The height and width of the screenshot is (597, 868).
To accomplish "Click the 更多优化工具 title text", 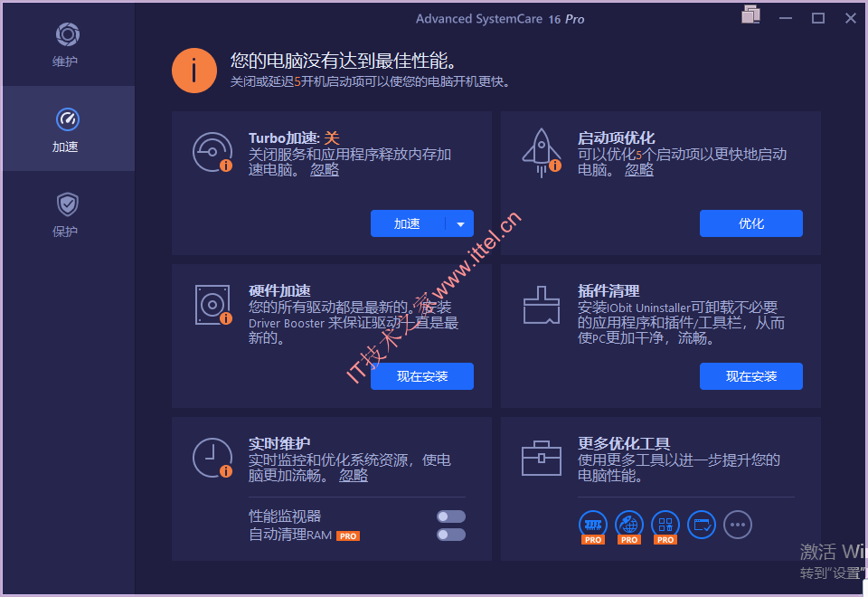I will [624, 443].
